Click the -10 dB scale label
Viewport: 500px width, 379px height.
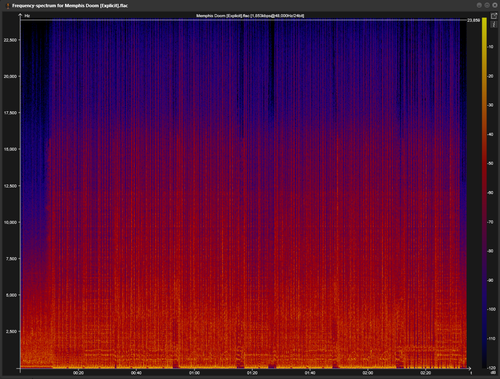pyautogui.click(x=490, y=47)
